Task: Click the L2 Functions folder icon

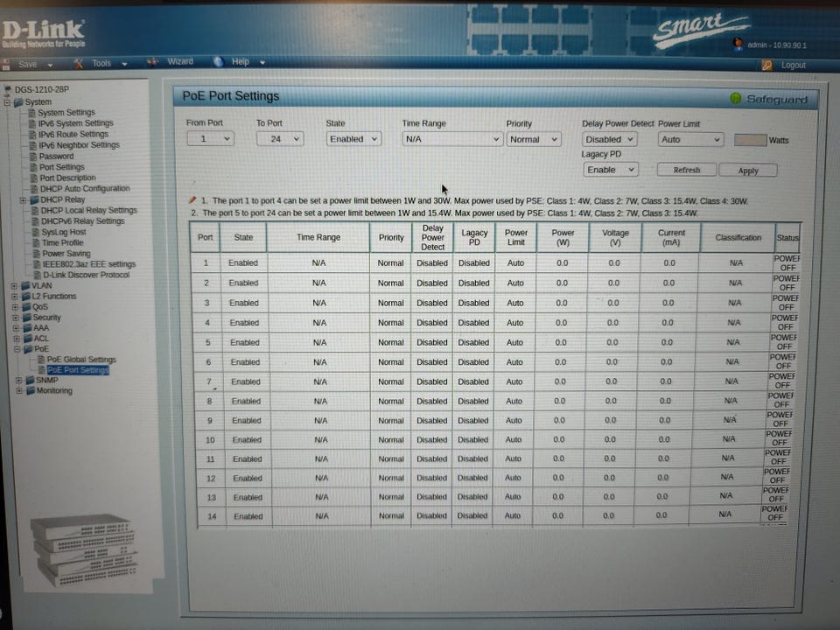Action: (25, 297)
